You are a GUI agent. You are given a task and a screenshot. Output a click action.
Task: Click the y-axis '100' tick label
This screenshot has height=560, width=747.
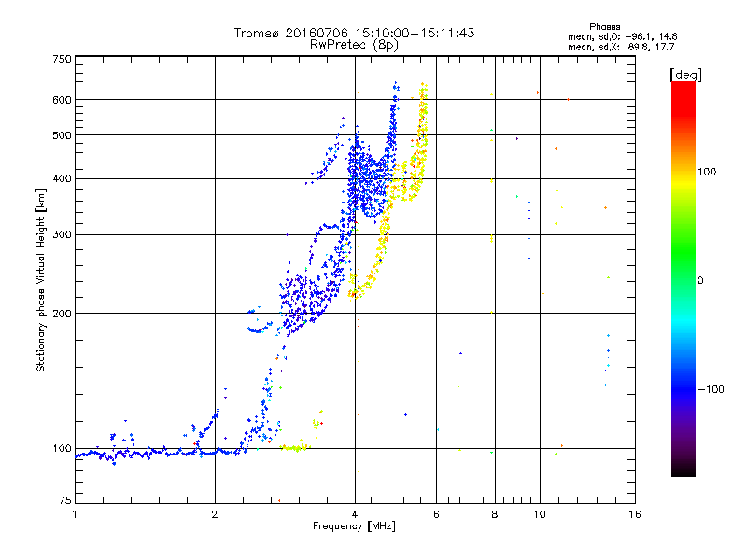[x=62, y=448]
